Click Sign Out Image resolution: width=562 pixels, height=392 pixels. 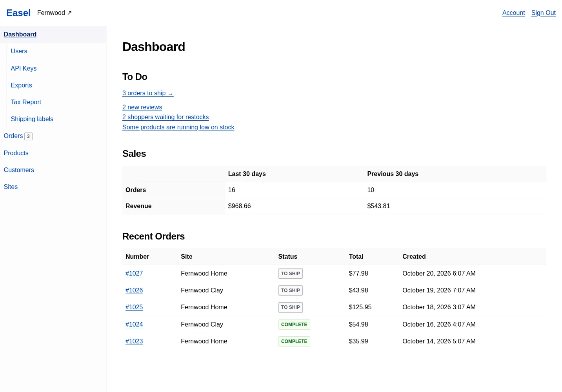(543, 13)
